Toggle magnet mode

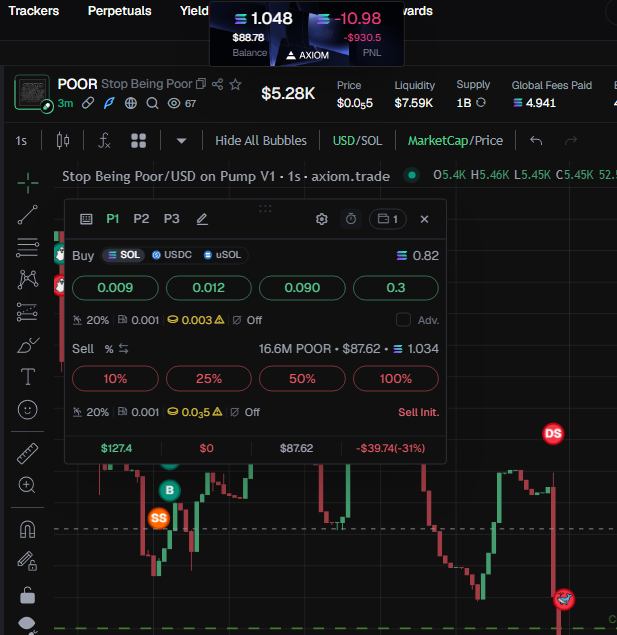28,529
